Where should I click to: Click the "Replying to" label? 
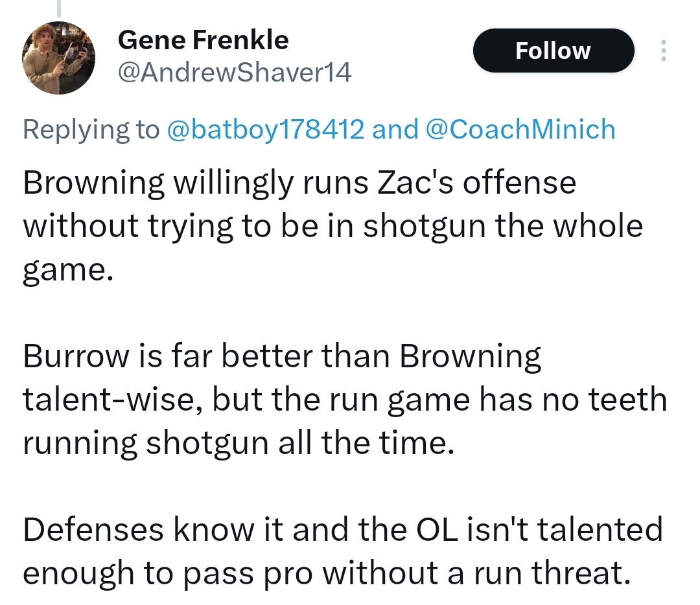coord(91,129)
